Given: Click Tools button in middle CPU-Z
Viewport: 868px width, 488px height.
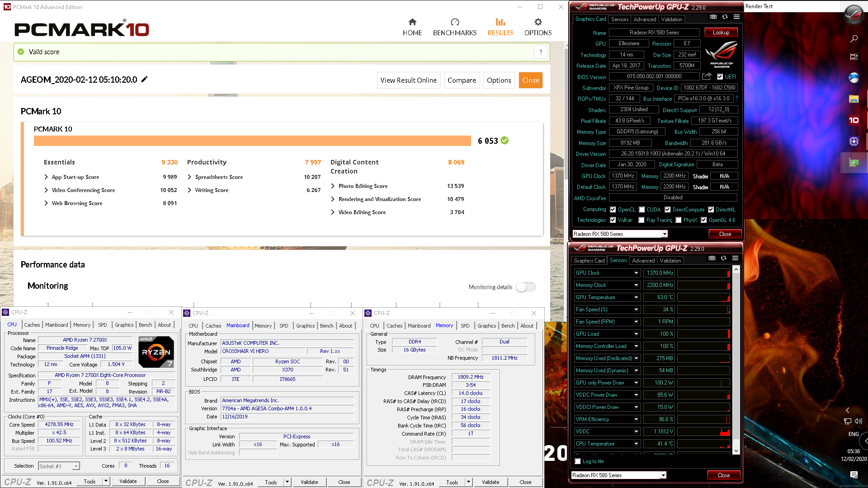Looking at the screenshot, I should 271,482.
